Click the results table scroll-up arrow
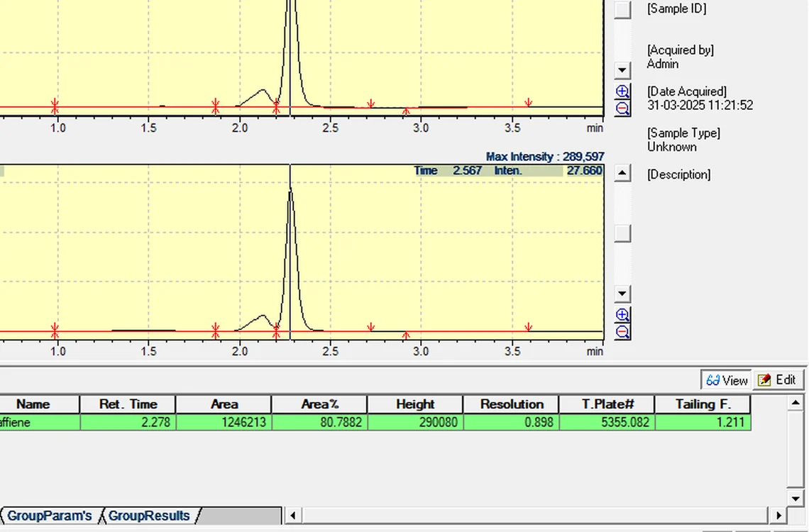Screen dimensions: 809x532 (795, 403)
